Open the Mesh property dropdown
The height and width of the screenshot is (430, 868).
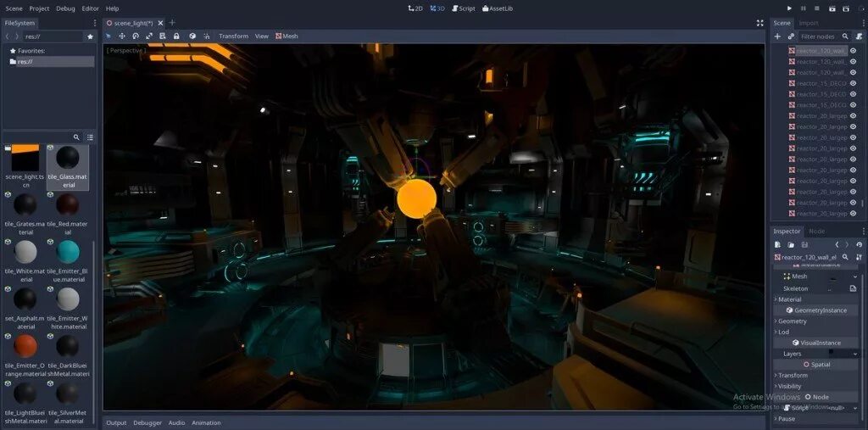click(854, 276)
